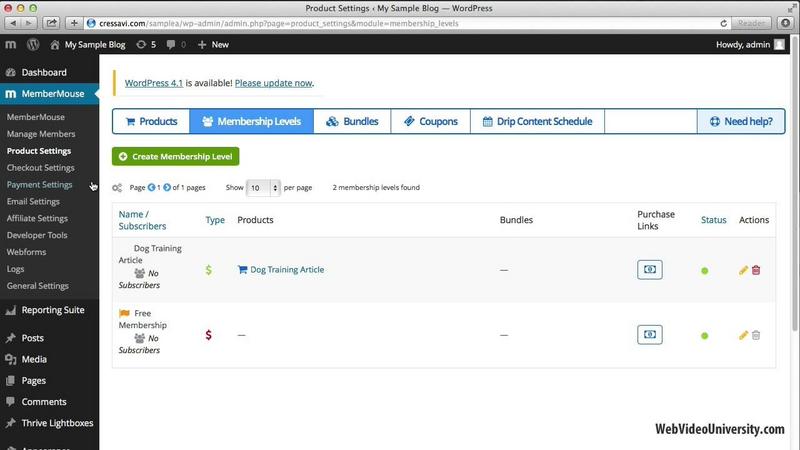
Task: Open the New content menu
Action: pos(213,45)
